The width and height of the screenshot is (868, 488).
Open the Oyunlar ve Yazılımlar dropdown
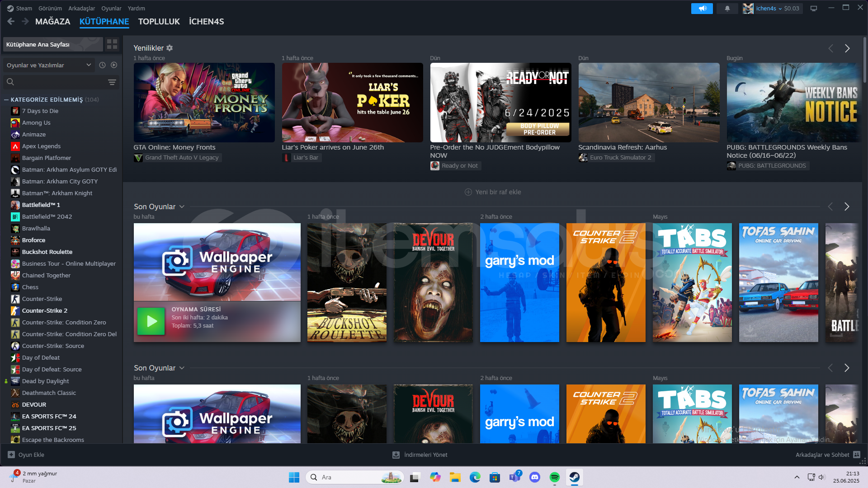pyautogui.click(x=49, y=65)
